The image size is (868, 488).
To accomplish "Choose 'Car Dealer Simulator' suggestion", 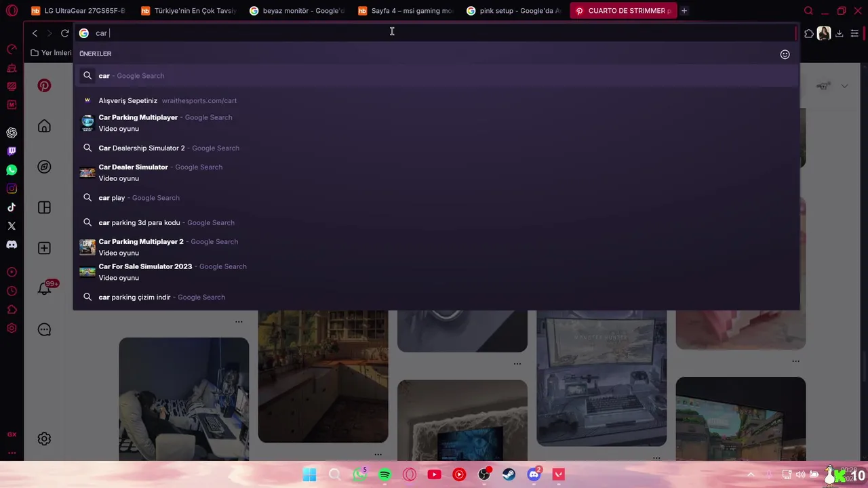I will [x=436, y=172].
